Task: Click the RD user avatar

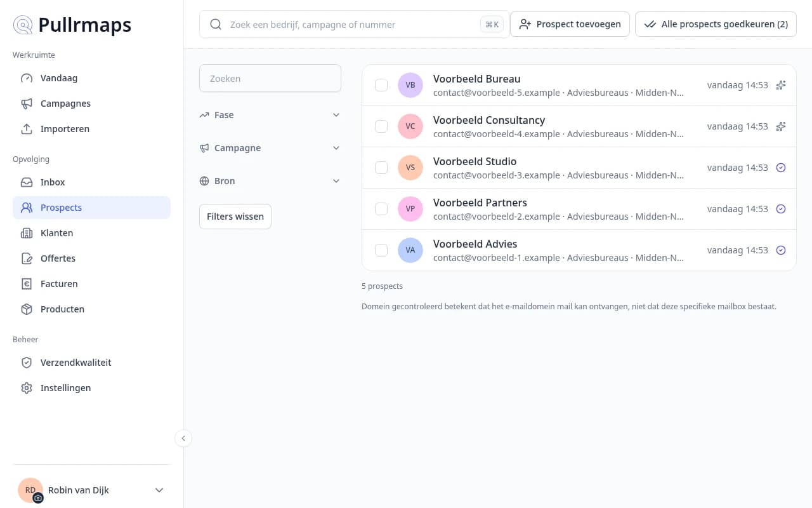Action: point(30,490)
